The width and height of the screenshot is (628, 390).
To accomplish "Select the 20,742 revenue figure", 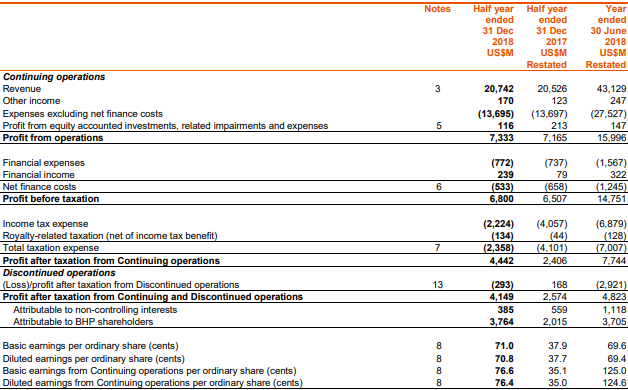I will click(x=499, y=89).
